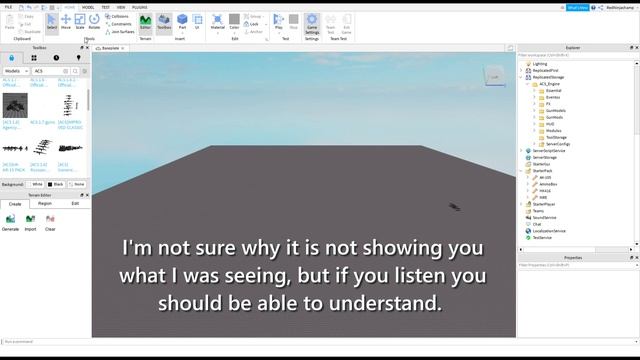The image size is (640, 360).
Task: Open the Toolbox Recent clock tab
Action: 56,58
